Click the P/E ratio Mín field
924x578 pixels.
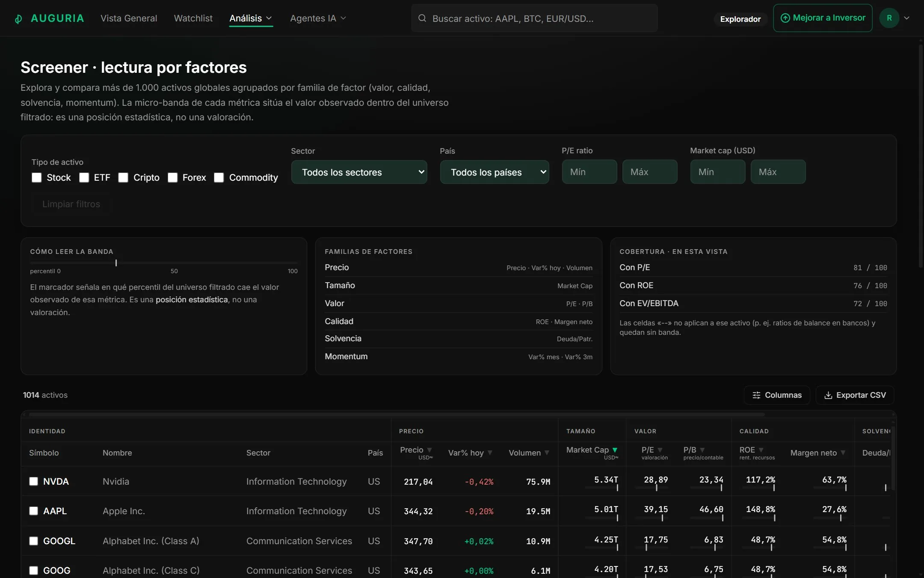(x=589, y=172)
